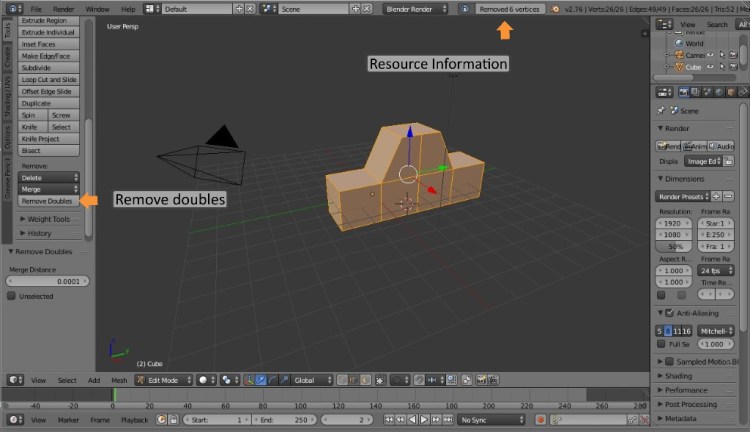Click the Merge Distance slider field
The height and width of the screenshot is (432, 750).
[x=47, y=281]
